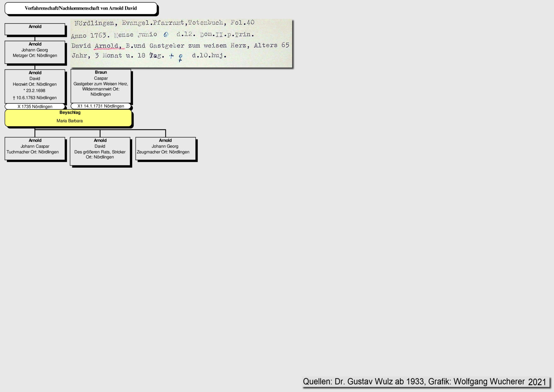Click the blue circle symbol after Junio
554x392 pixels.
[x=166, y=35]
